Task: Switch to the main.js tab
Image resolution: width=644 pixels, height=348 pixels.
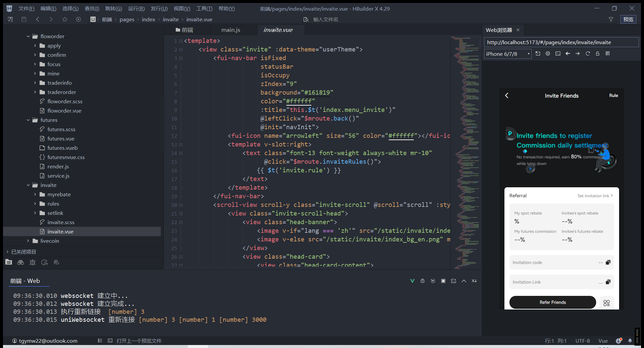Action: click(231, 30)
